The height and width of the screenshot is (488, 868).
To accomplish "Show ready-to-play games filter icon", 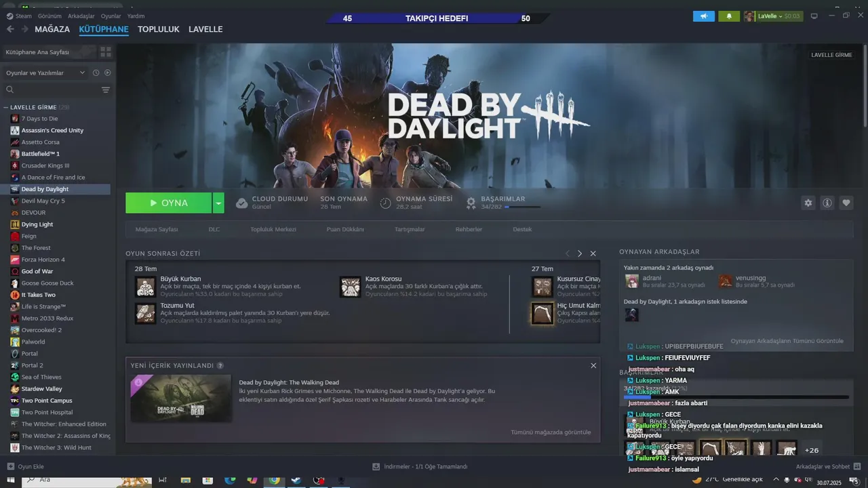I will [x=107, y=73].
